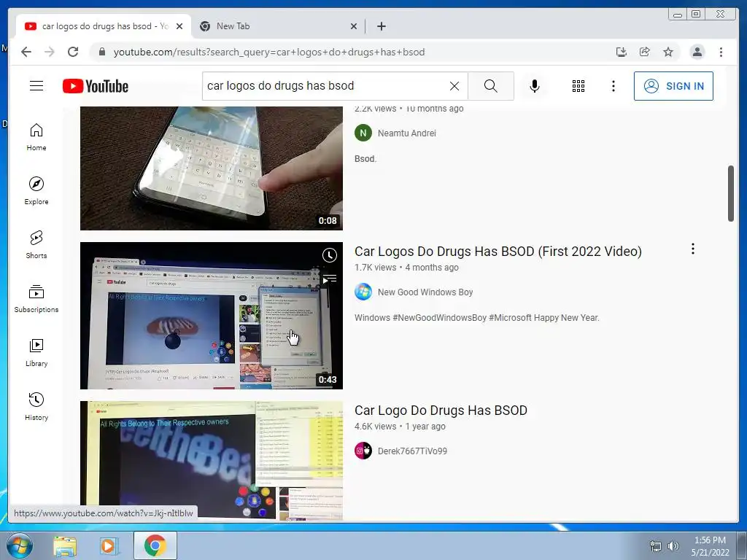Click the #NewGoodWindowsBoy hashtag

pyautogui.click(x=438, y=318)
